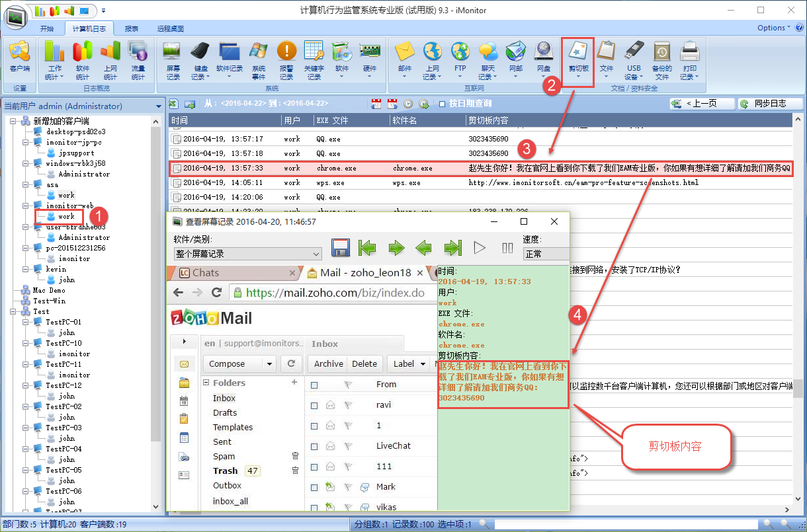This screenshot has height=532, width=807.
Task: Open the 当前用户 admin dropdown
Action: click(158, 106)
